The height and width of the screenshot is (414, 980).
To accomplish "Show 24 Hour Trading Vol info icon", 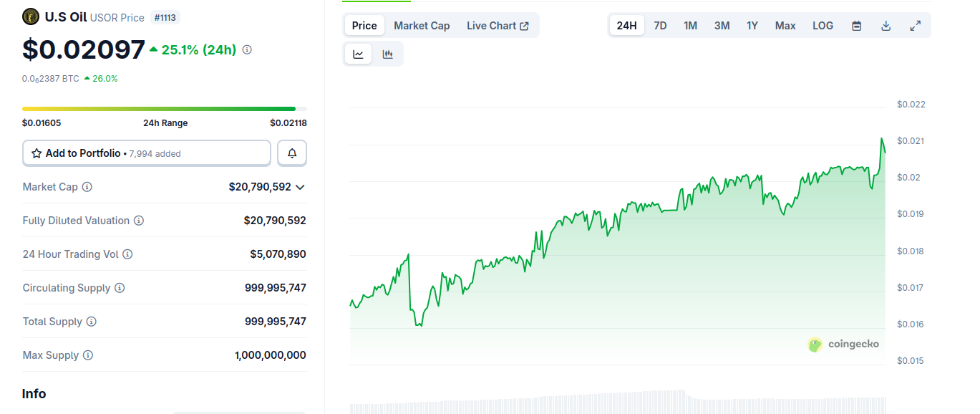I will pos(127,254).
